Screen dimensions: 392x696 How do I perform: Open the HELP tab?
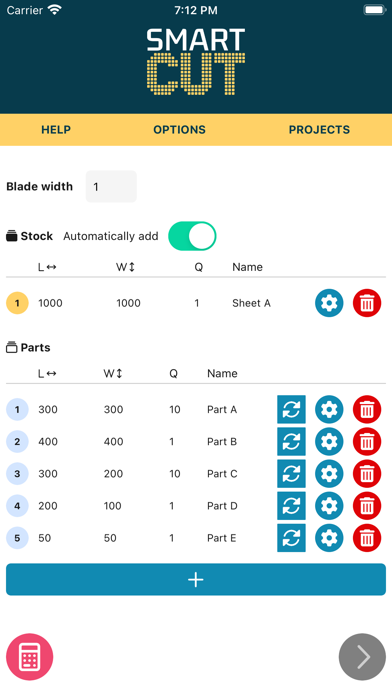click(x=56, y=130)
